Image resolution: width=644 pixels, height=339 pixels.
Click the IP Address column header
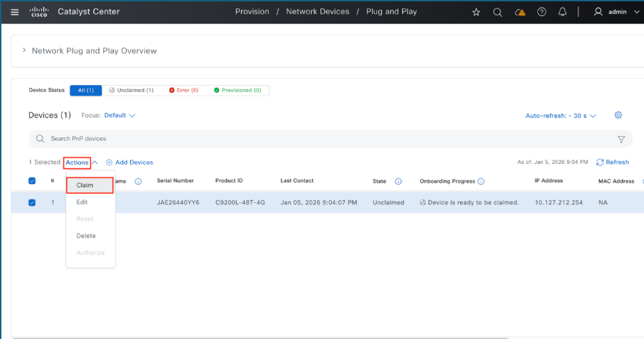point(549,181)
